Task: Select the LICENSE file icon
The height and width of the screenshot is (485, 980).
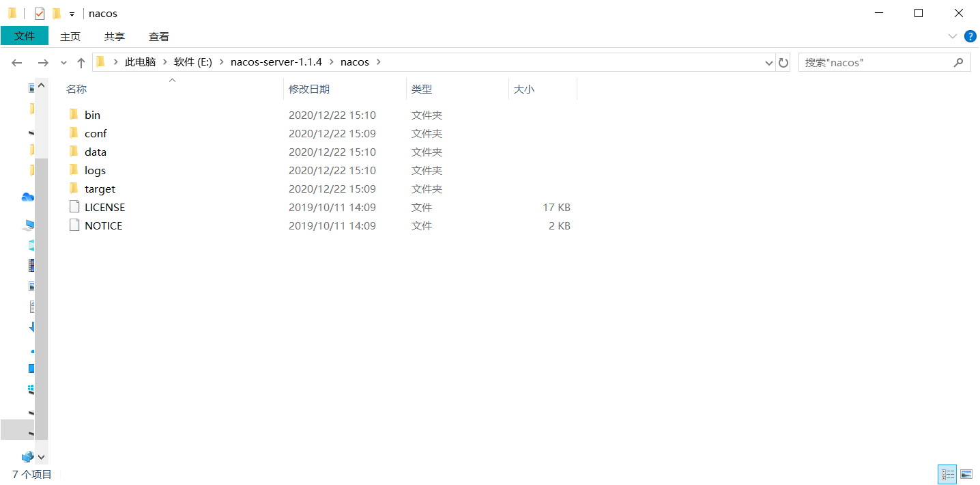Action: point(74,206)
